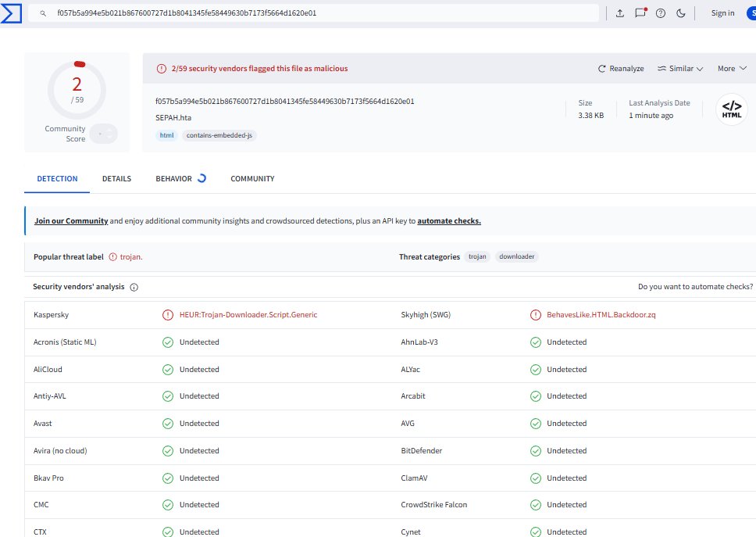Click the CrowdStrike Falcon undetected check icon

pyautogui.click(x=536, y=505)
